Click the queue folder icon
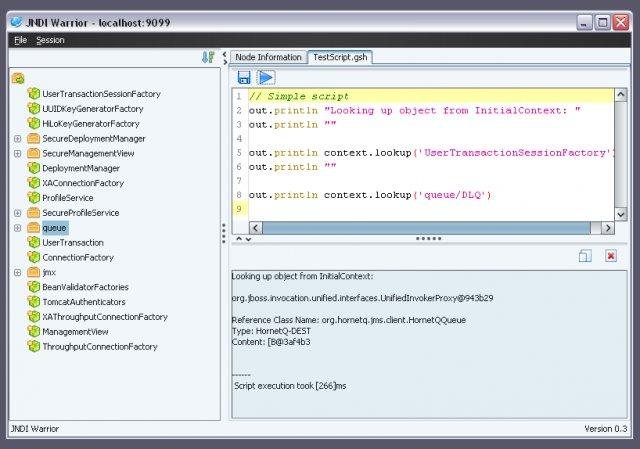Screen dimensions: 640x449 pos(33,227)
